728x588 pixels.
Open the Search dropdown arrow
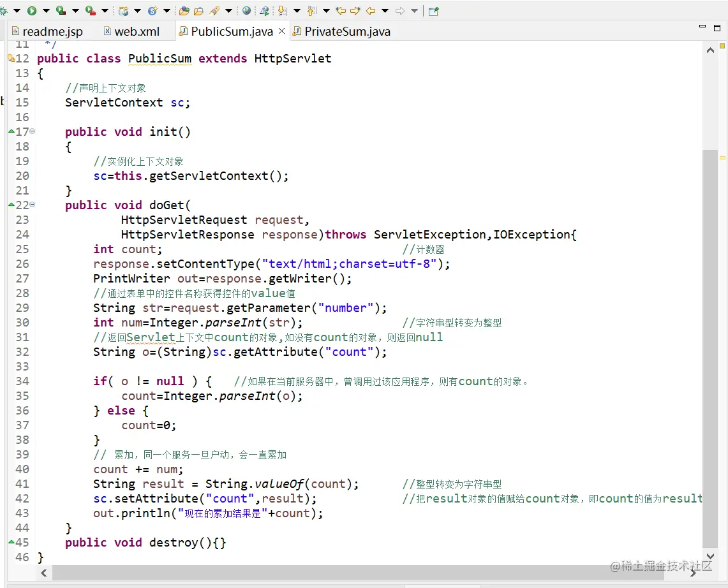click(229, 11)
